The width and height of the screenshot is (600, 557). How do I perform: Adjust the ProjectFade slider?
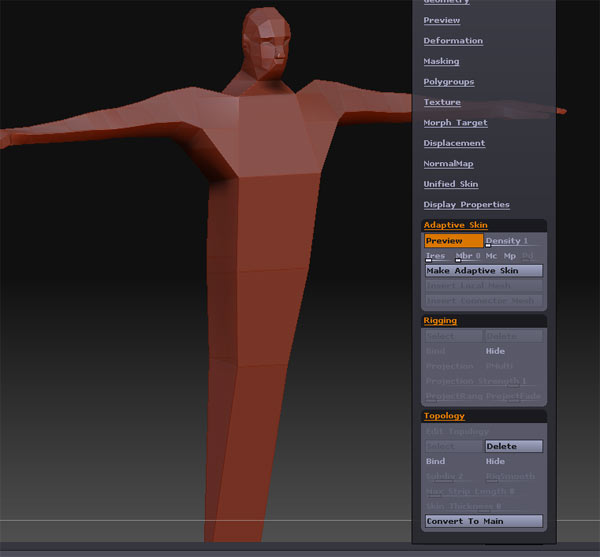[x=514, y=396]
